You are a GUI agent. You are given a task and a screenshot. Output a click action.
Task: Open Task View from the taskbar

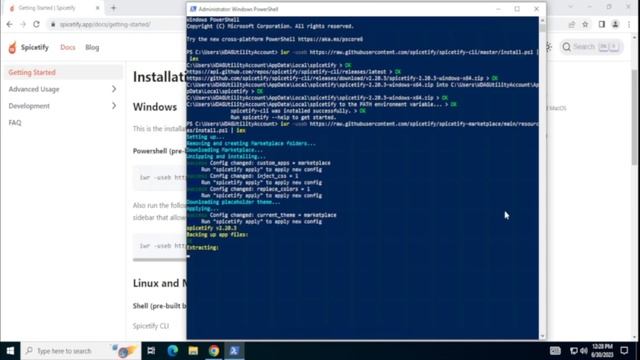pos(151,351)
